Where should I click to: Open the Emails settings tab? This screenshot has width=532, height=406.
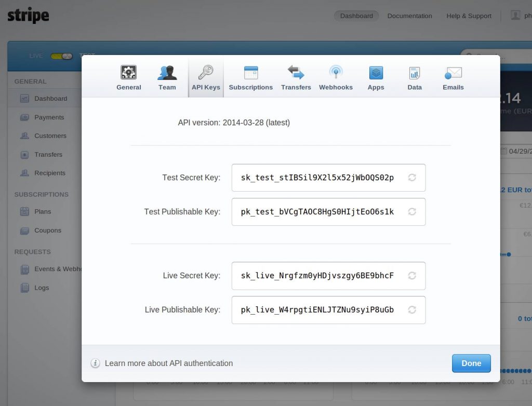coord(453,78)
